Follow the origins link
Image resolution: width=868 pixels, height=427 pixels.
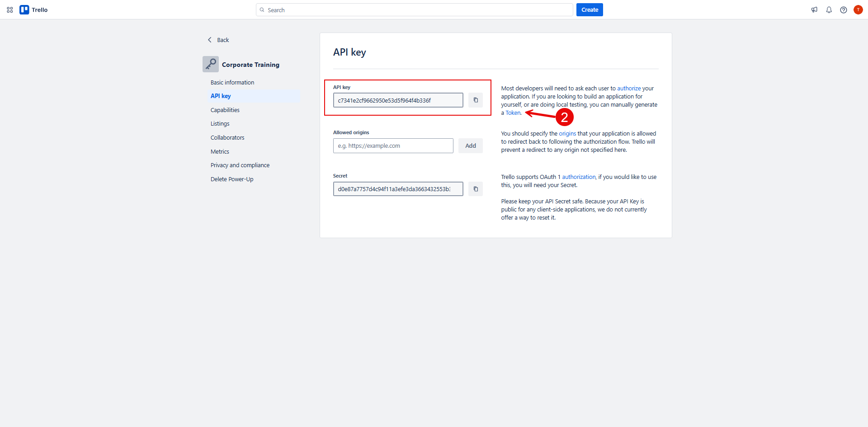click(x=567, y=133)
